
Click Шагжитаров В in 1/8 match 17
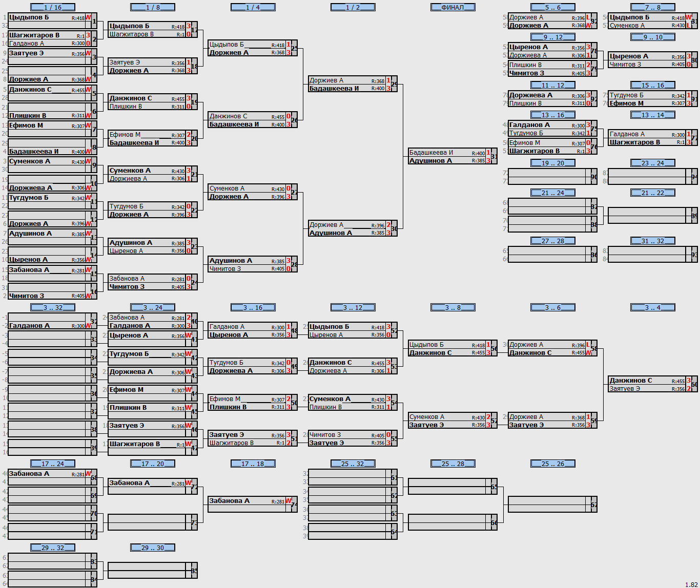point(131,34)
